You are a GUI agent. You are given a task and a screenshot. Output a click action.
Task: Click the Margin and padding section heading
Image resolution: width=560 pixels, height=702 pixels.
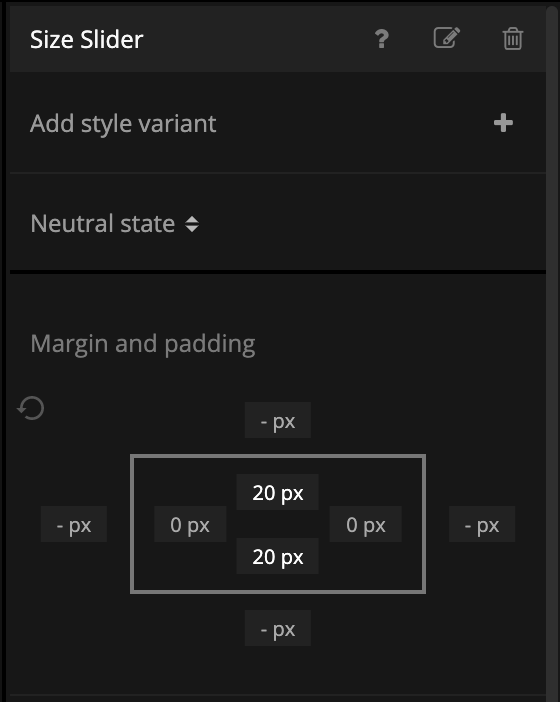click(143, 344)
